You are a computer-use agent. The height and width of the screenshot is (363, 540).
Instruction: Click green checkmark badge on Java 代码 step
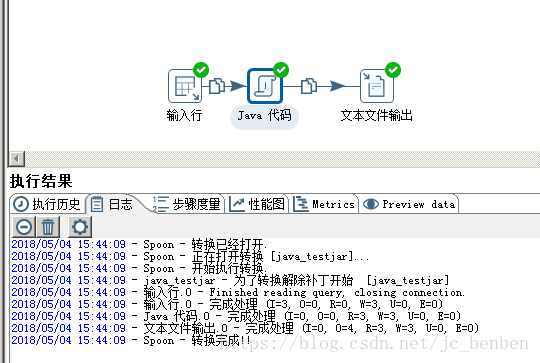tap(281, 70)
